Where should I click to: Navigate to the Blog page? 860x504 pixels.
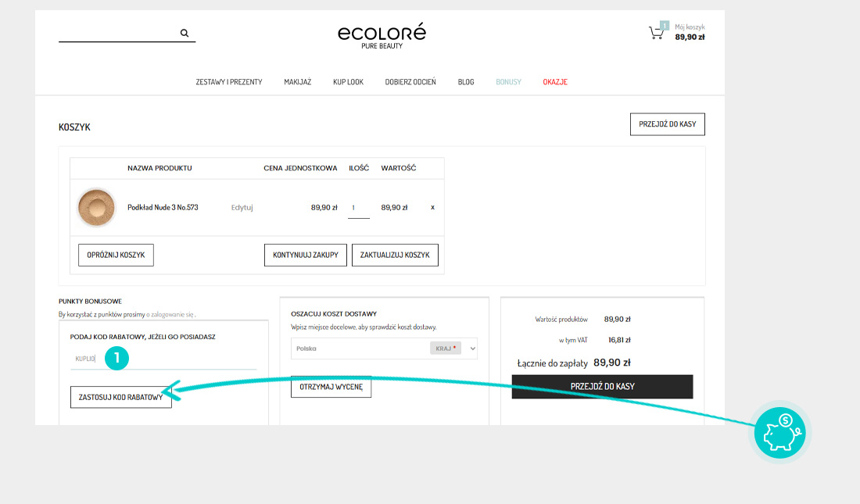coord(466,82)
